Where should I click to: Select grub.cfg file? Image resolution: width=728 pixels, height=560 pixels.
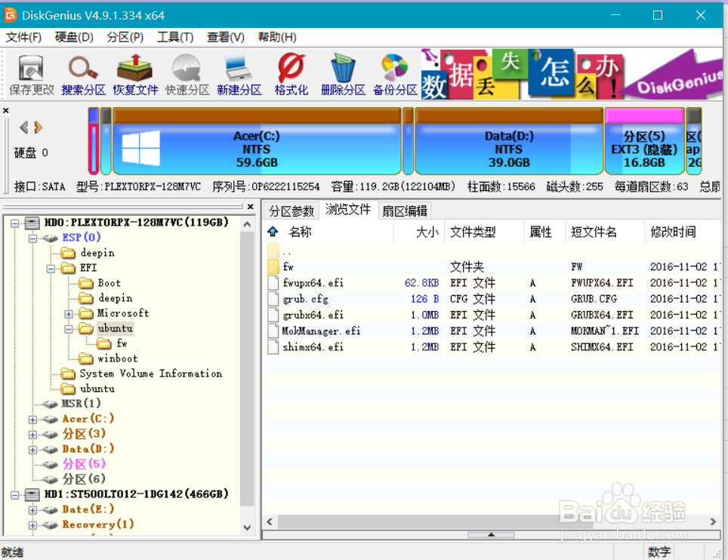point(492,299)
